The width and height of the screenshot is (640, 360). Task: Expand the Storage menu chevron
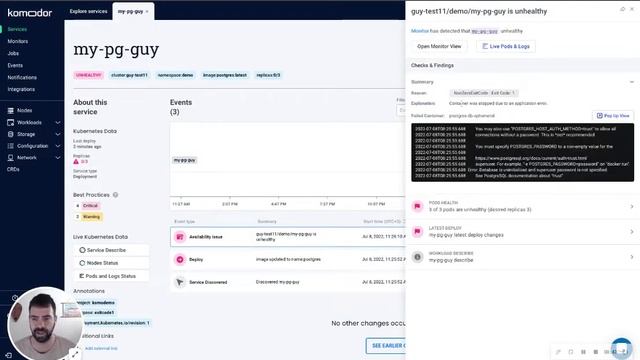point(58,134)
